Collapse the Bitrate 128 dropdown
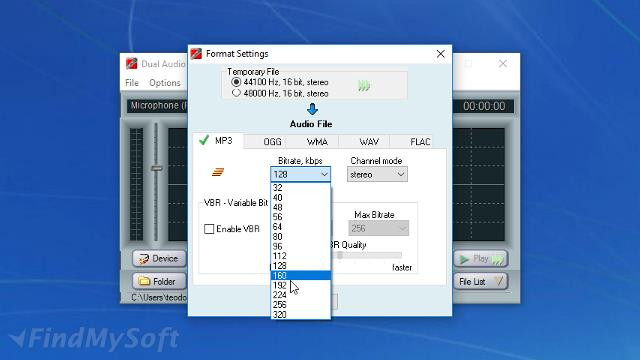This screenshot has width=640, height=360. pyautogui.click(x=300, y=174)
